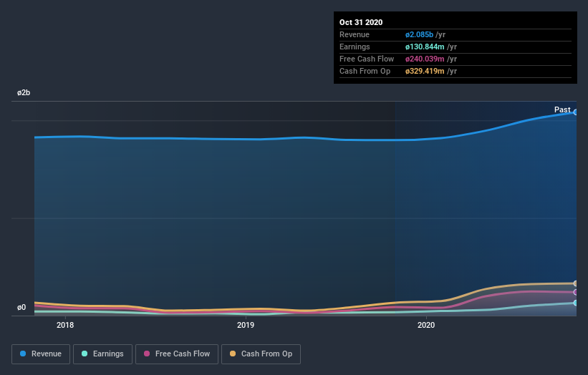Click the 2020 x-axis label
Image resolution: width=588 pixels, height=375 pixels.
pyautogui.click(x=426, y=325)
